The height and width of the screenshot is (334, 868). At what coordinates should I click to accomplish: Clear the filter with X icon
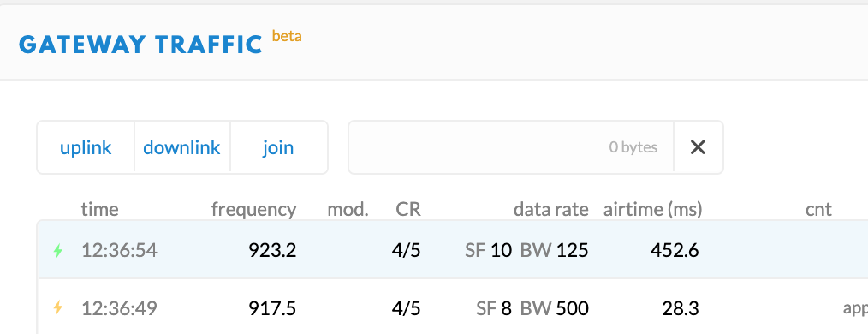coord(698,147)
